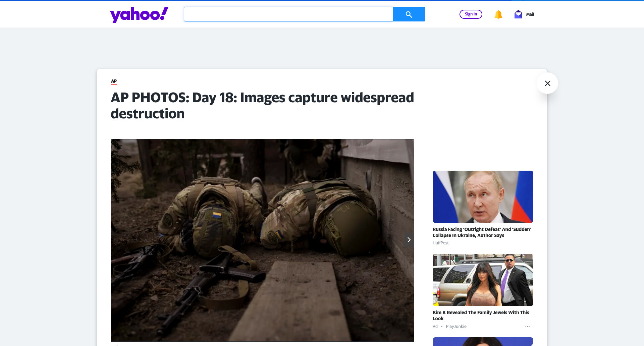Open the Mail envelope icon
This screenshot has width=644, height=346.
pos(518,14)
